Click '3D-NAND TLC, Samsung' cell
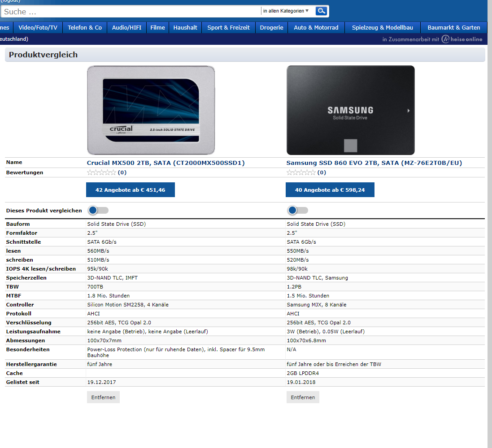 [x=317, y=278]
